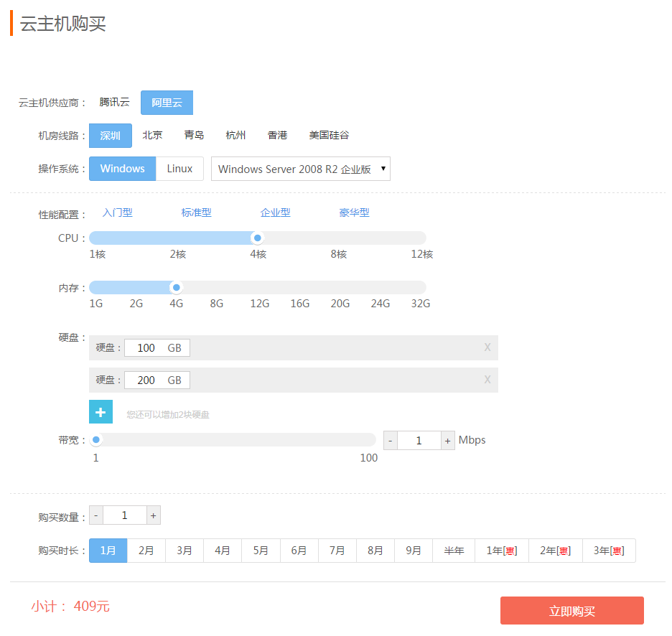Select 3月 purchase duration
The width and height of the screenshot is (672, 636).
click(185, 551)
